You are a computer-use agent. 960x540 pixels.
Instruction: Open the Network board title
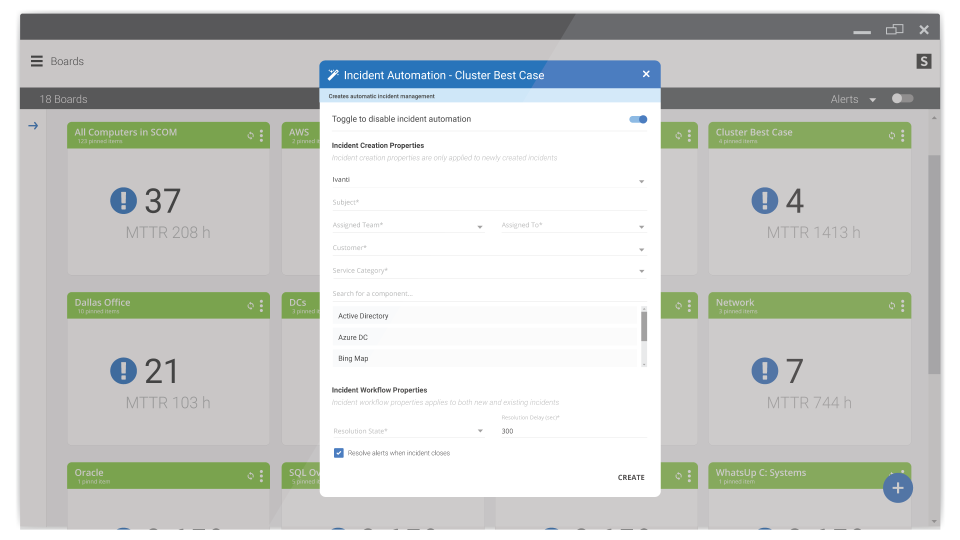coord(735,302)
